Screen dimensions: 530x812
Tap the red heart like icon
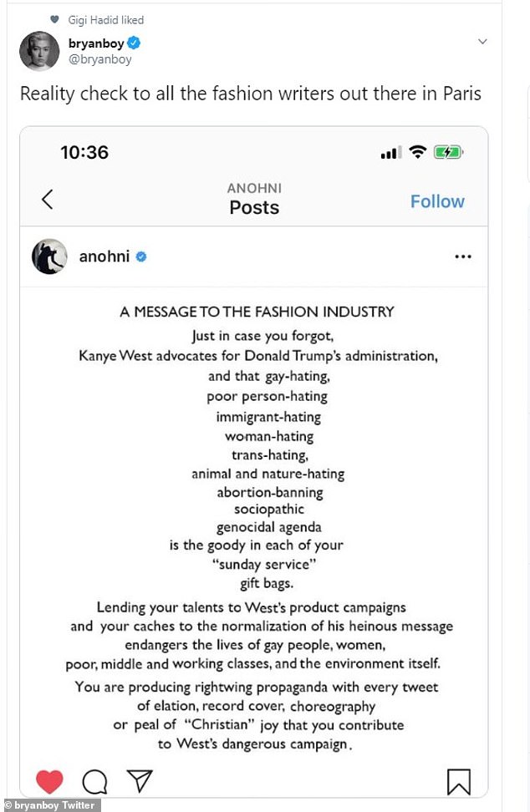50,781
